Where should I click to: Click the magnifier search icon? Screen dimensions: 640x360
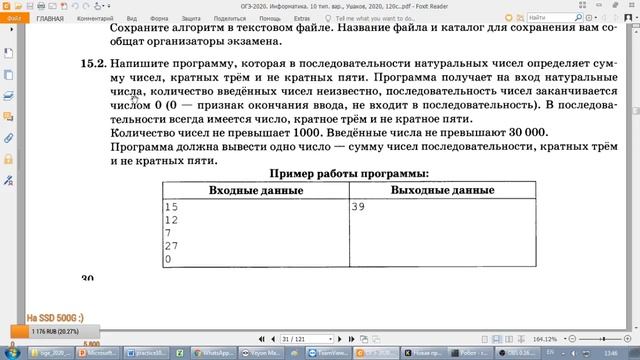(x=578, y=18)
